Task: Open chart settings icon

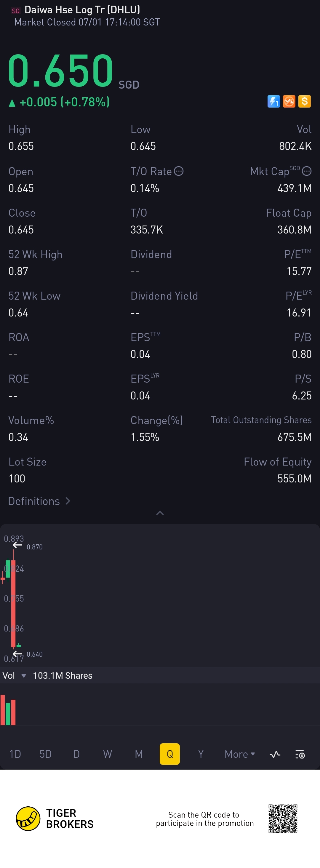Action: [300, 754]
